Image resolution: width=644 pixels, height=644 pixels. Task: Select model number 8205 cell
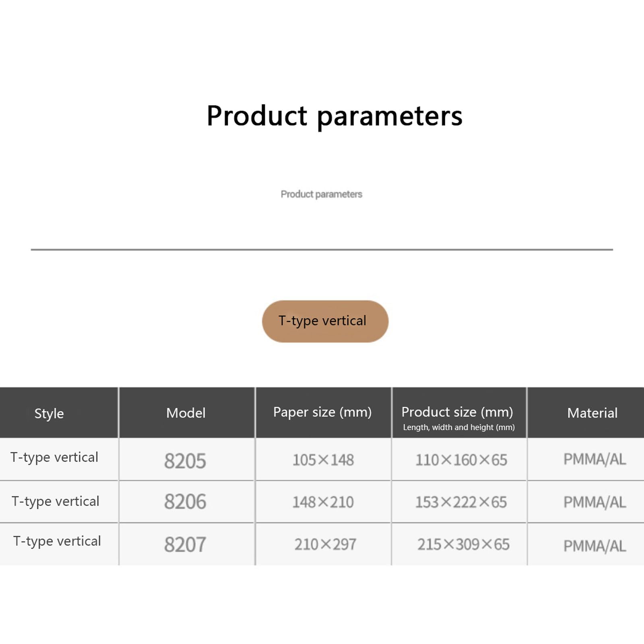(x=187, y=459)
